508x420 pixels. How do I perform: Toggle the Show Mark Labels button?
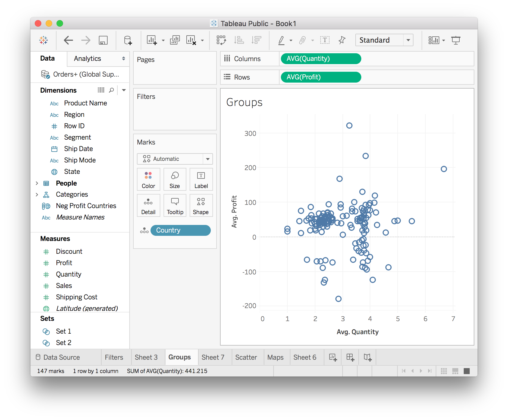pos(325,40)
